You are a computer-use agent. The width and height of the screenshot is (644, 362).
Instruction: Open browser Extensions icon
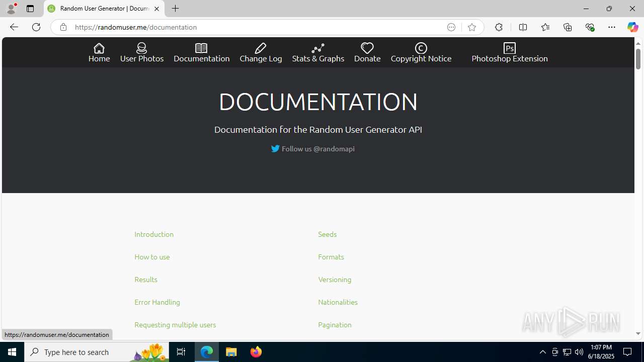pos(499,27)
